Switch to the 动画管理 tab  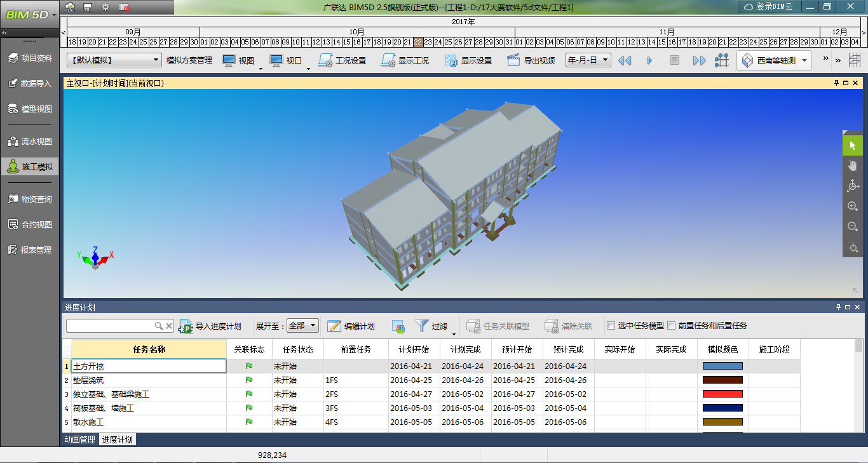(80, 440)
